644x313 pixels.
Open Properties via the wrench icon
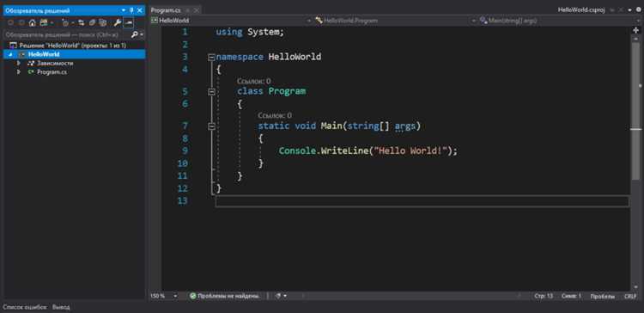pyautogui.click(x=118, y=22)
